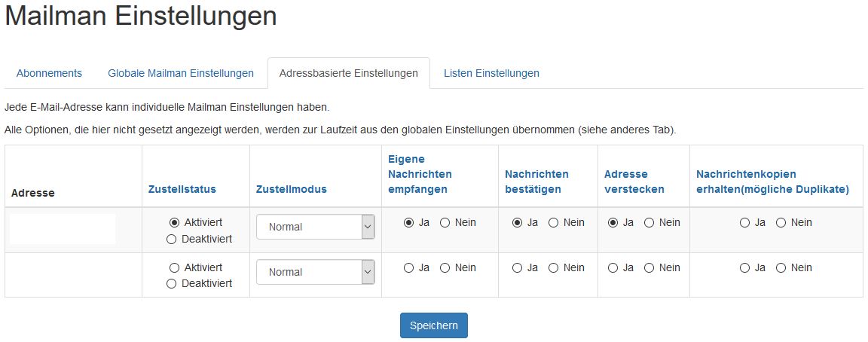
Task: Click the Zustellmodus column header link
Action: click(x=292, y=189)
